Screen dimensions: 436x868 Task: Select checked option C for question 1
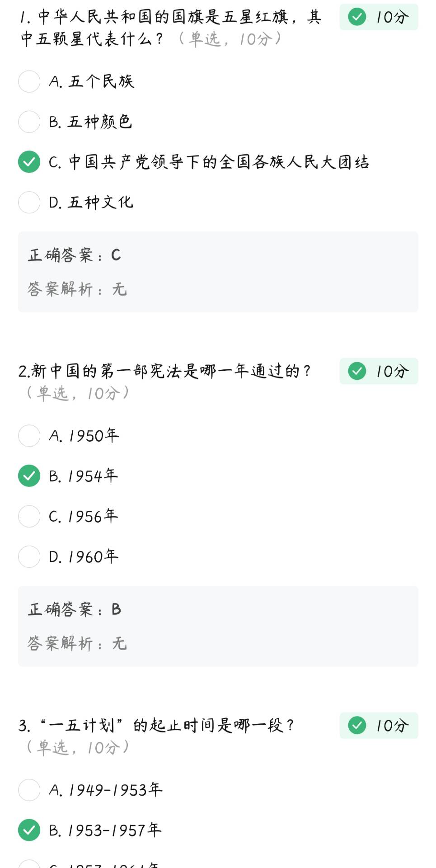coord(29,162)
